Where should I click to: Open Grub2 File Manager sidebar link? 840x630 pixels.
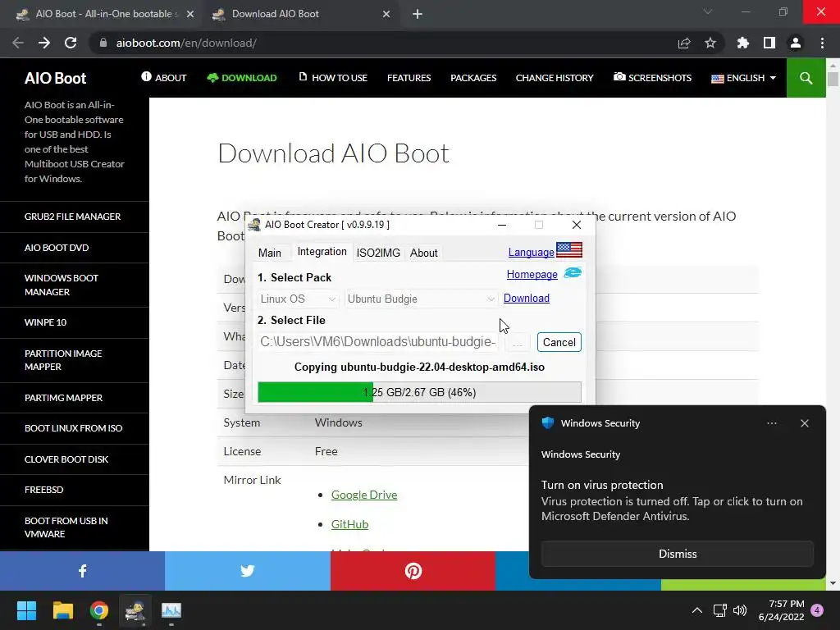coord(72,217)
